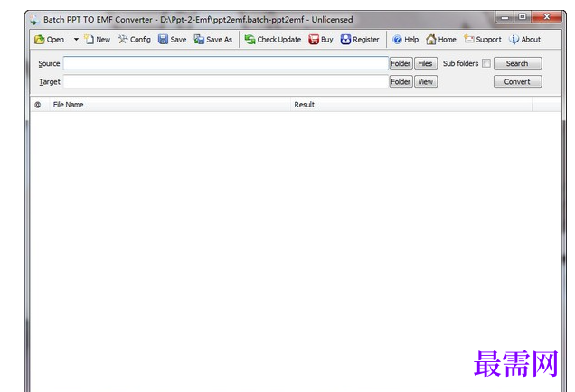Click the Search button
This screenshot has width=575, height=392.
click(x=517, y=63)
